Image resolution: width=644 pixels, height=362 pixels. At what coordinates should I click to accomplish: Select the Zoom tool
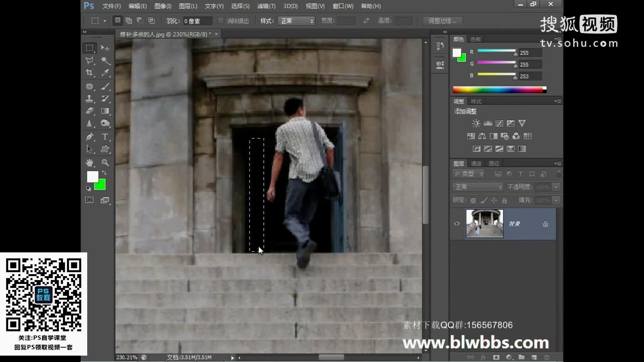pyautogui.click(x=105, y=163)
